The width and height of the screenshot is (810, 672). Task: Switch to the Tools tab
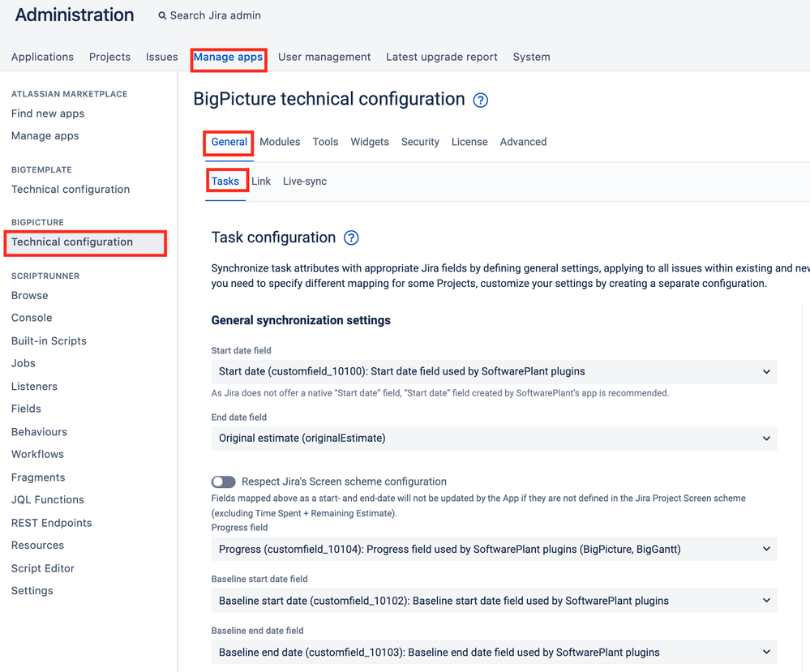pyautogui.click(x=325, y=142)
